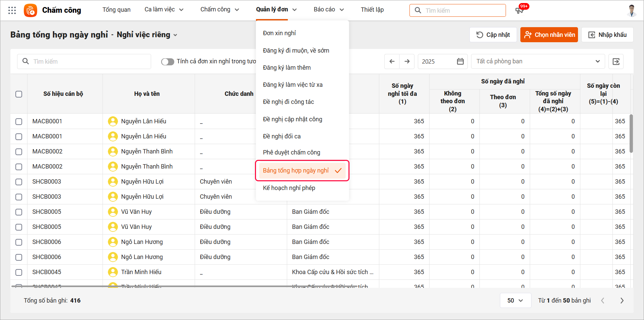Expand the Báo cáo menu
Image resolution: width=644 pixels, height=320 pixels.
coord(329,10)
